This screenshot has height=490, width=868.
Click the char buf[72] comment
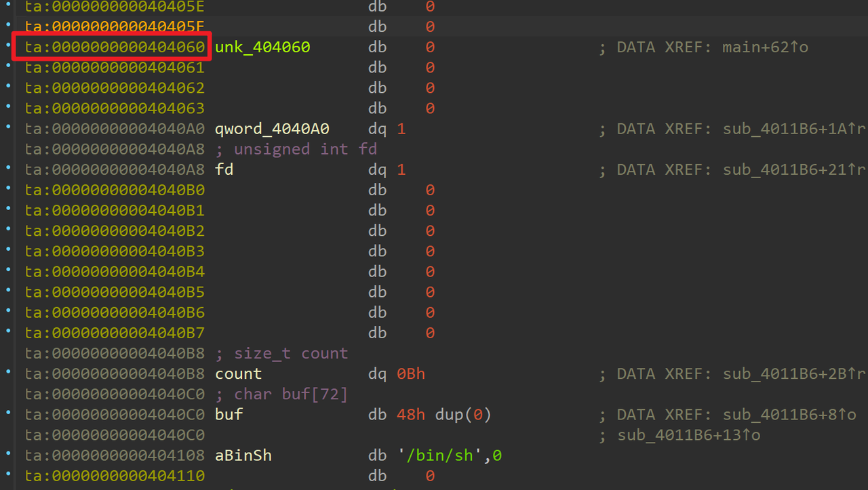coord(281,394)
